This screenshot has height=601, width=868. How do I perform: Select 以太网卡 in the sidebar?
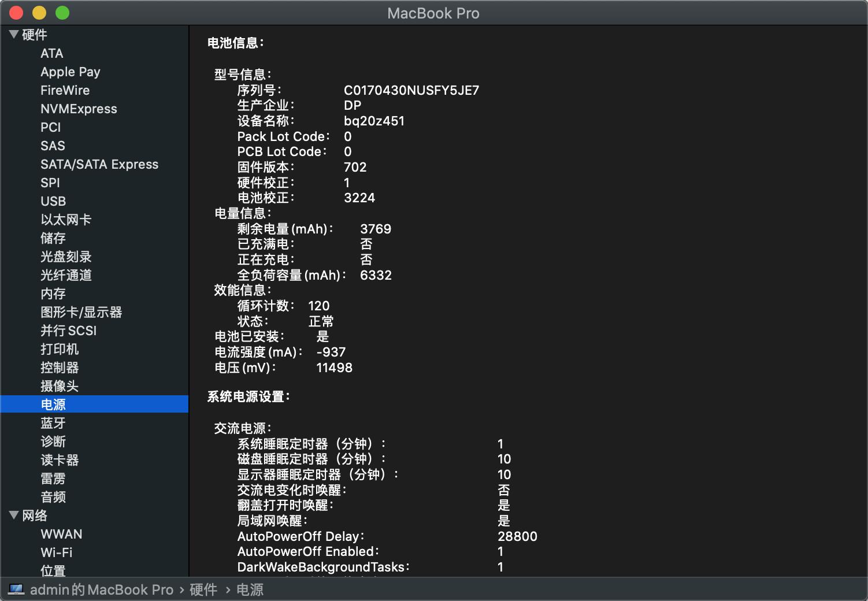(66, 220)
